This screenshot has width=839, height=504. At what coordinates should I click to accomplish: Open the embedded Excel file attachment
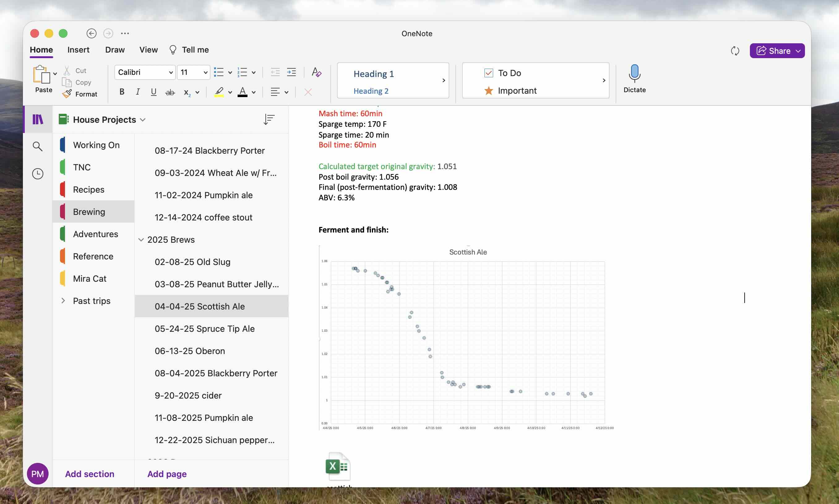[338, 466]
